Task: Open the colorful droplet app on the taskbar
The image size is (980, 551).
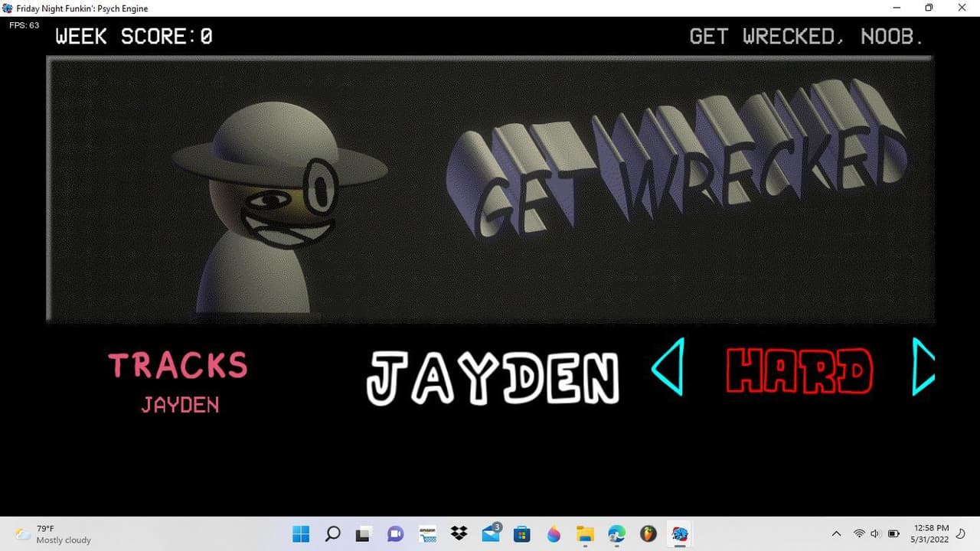Action: 554,534
